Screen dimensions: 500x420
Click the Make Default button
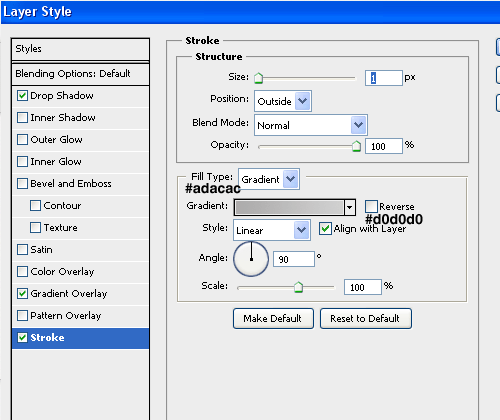coord(273,319)
